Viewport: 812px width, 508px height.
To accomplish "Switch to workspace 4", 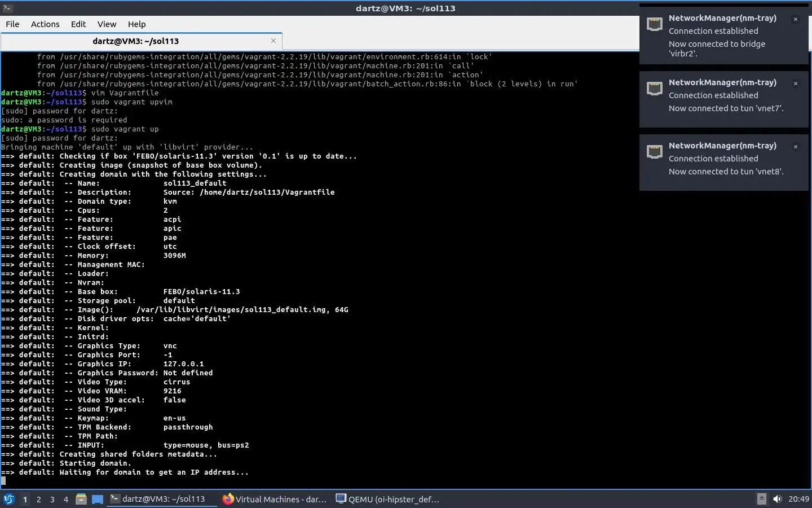I will [x=65, y=500].
